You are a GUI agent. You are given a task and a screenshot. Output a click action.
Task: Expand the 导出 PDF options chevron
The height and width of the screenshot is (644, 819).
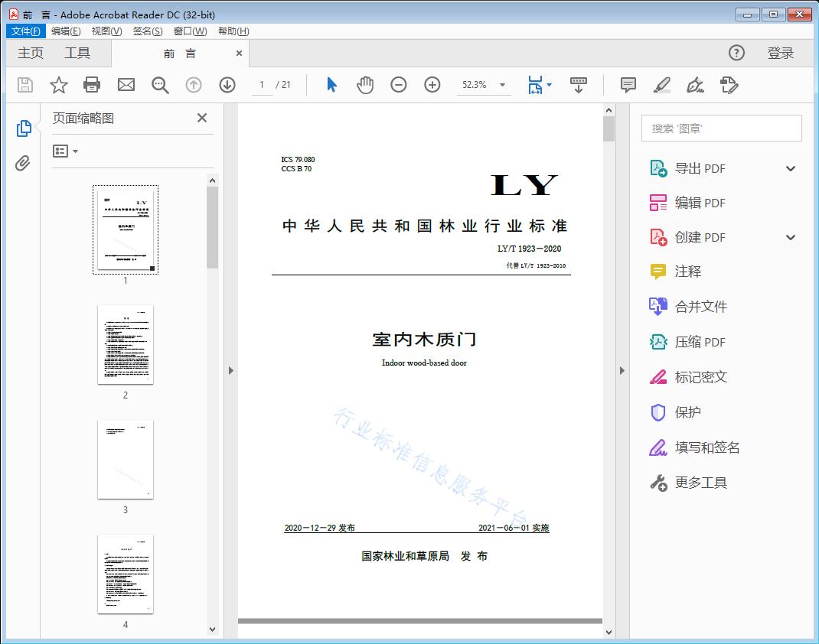click(x=791, y=168)
